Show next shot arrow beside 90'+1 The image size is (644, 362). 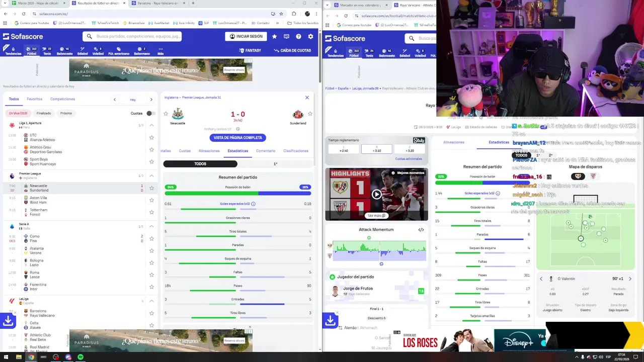[x=630, y=279]
